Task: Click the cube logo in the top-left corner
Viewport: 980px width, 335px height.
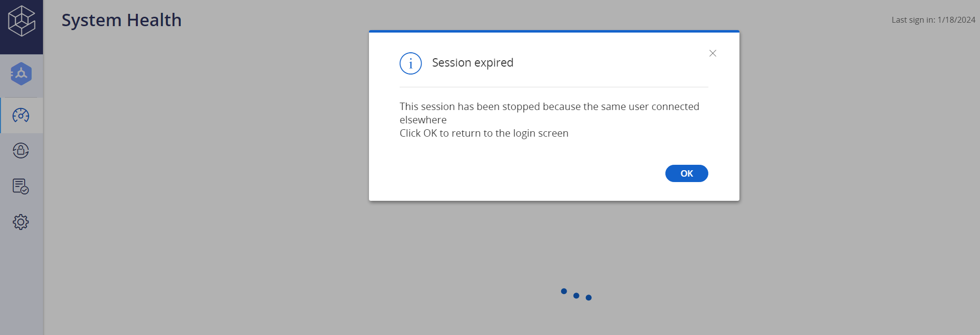Action: 21,21
